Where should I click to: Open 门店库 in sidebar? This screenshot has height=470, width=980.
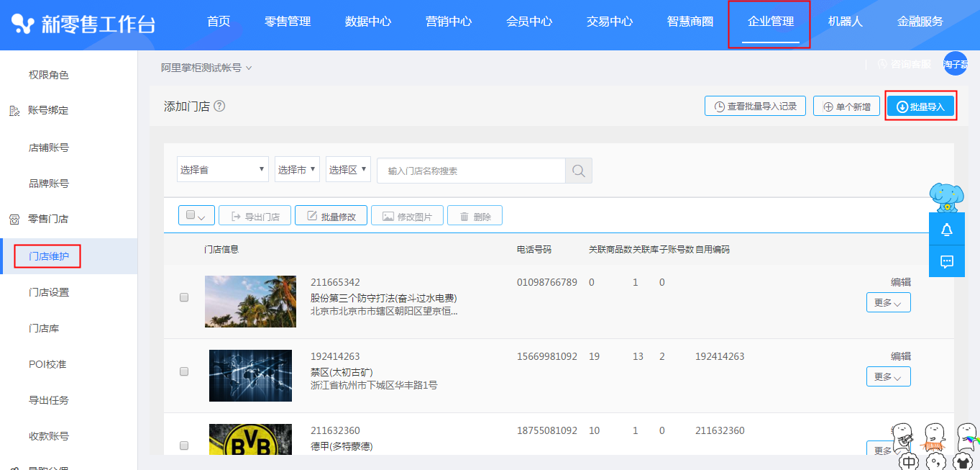click(44, 328)
